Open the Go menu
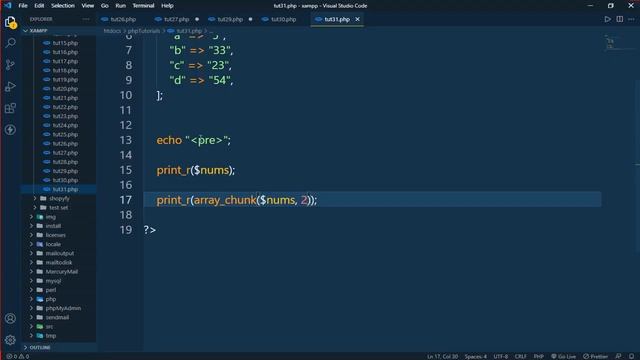This screenshot has height=360, width=640. click(104, 6)
